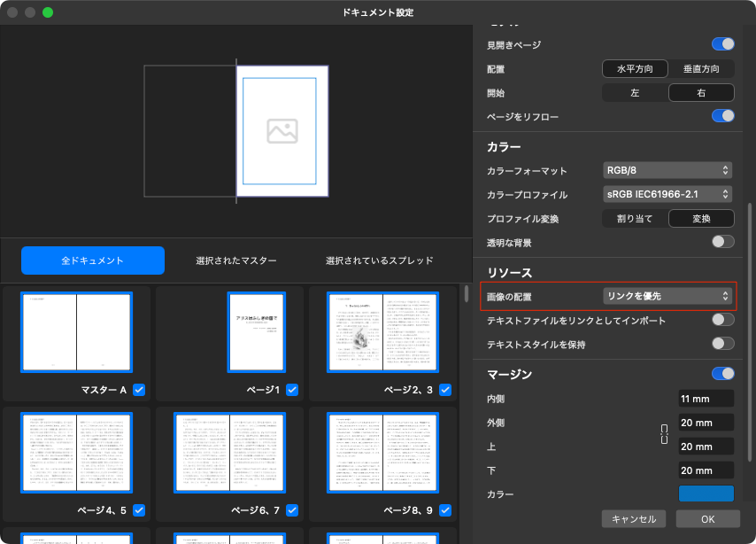Click the OK button
Viewport: 756px width, 544px height.
coord(707,519)
